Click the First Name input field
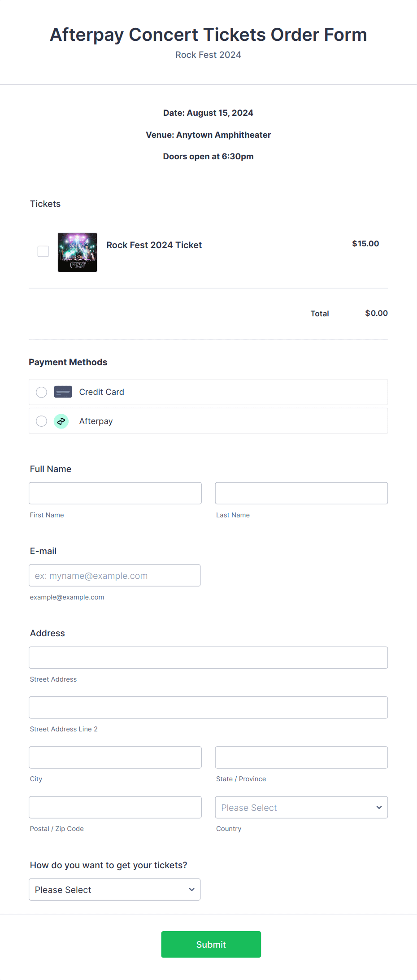The height and width of the screenshot is (980, 417). point(115,493)
